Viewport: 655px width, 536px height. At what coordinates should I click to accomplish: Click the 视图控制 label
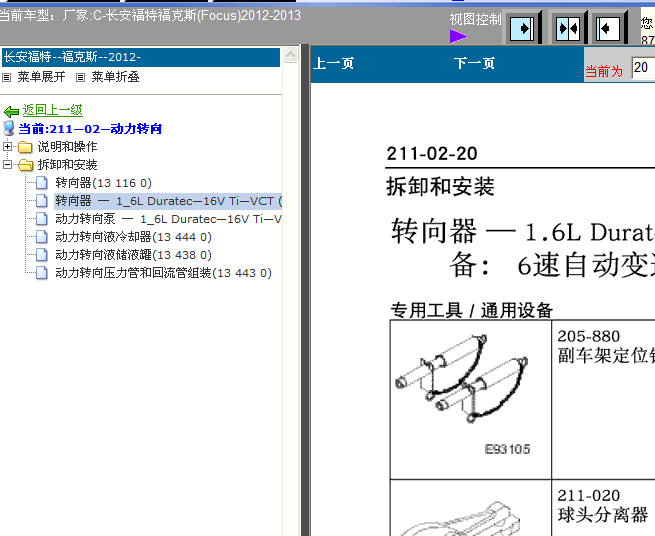coord(475,19)
